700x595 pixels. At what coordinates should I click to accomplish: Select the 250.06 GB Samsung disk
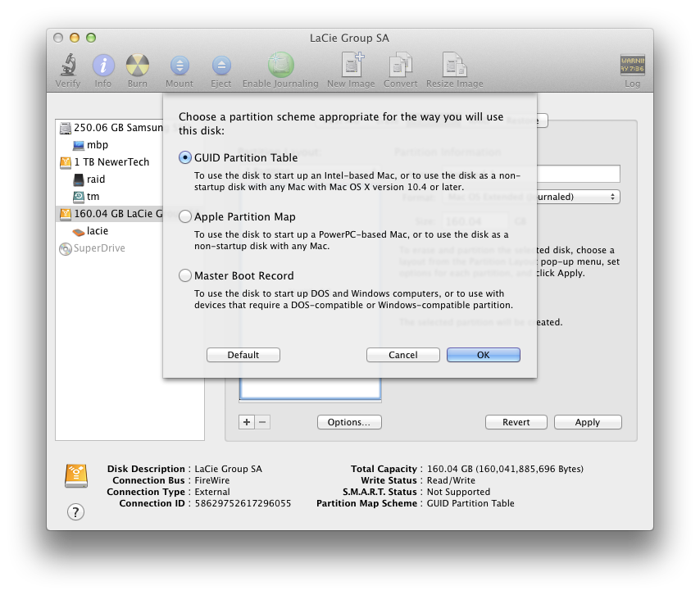(x=111, y=128)
